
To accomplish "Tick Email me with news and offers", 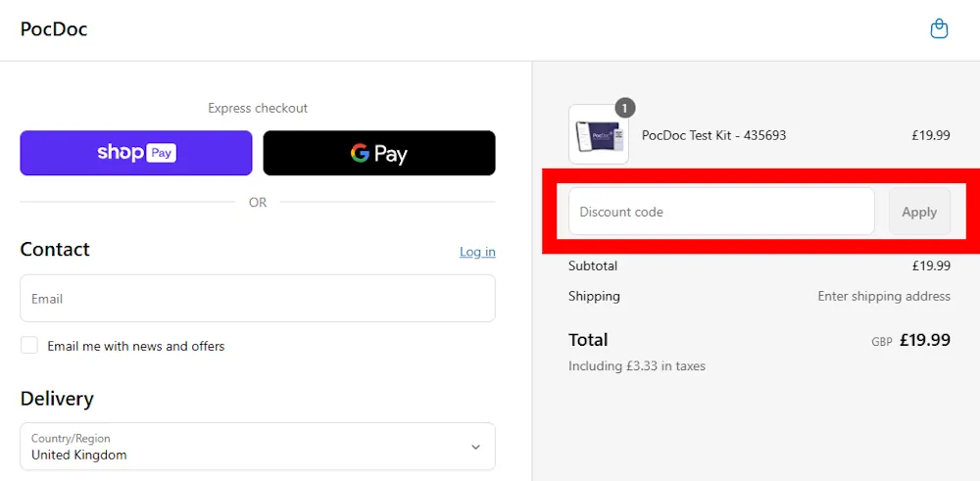I will coord(29,346).
